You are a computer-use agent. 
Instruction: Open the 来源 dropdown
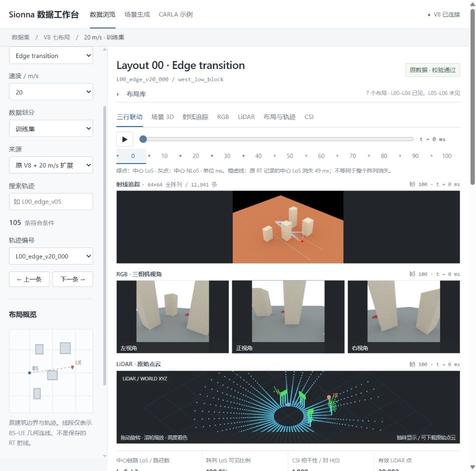(51, 165)
